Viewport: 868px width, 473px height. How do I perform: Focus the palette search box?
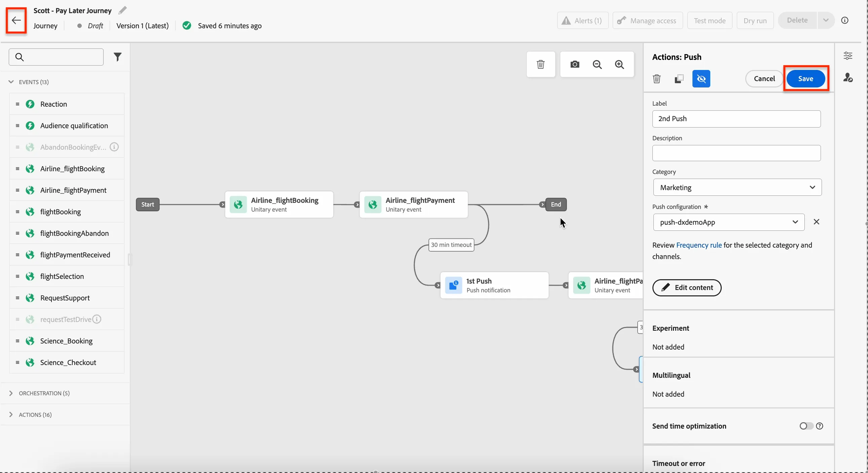click(56, 57)
